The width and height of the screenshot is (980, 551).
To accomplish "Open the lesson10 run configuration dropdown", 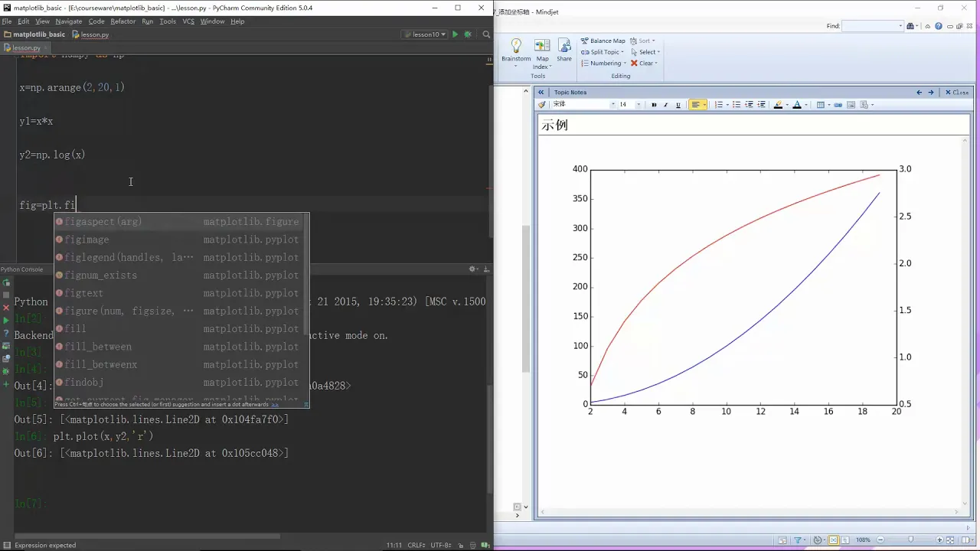I will [x=424, y=34].
